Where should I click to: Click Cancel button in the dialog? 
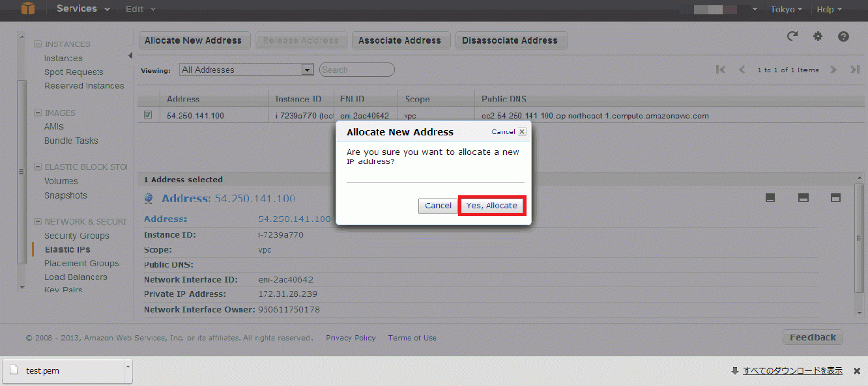tap(438, 206)
